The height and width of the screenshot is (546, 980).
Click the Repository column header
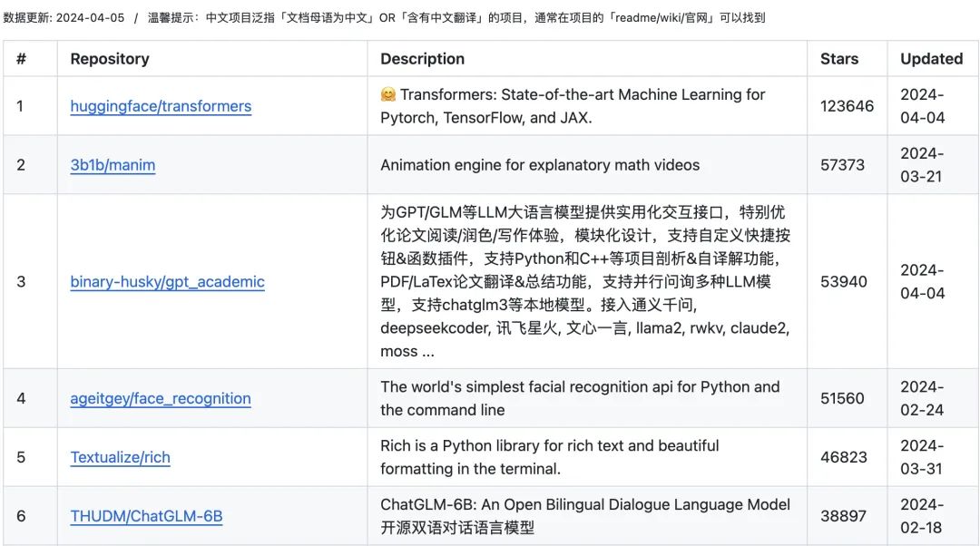pos(109,58)
